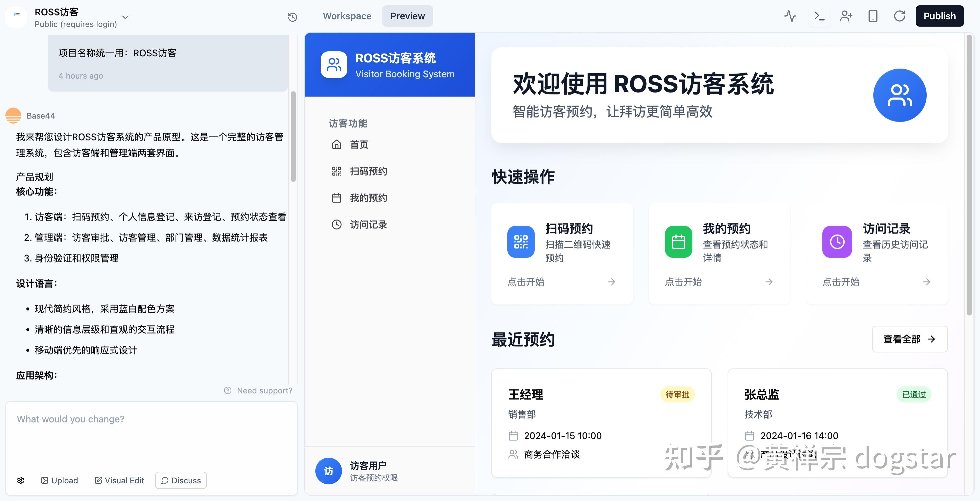Click the 访客用户 name in sidebar footer
This screenshot has width=980, height=501.
368,465
